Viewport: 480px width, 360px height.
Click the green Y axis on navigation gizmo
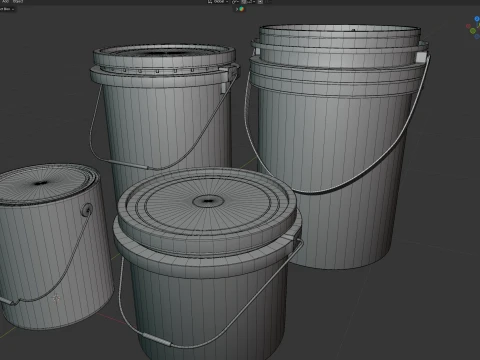click(473, 31)
